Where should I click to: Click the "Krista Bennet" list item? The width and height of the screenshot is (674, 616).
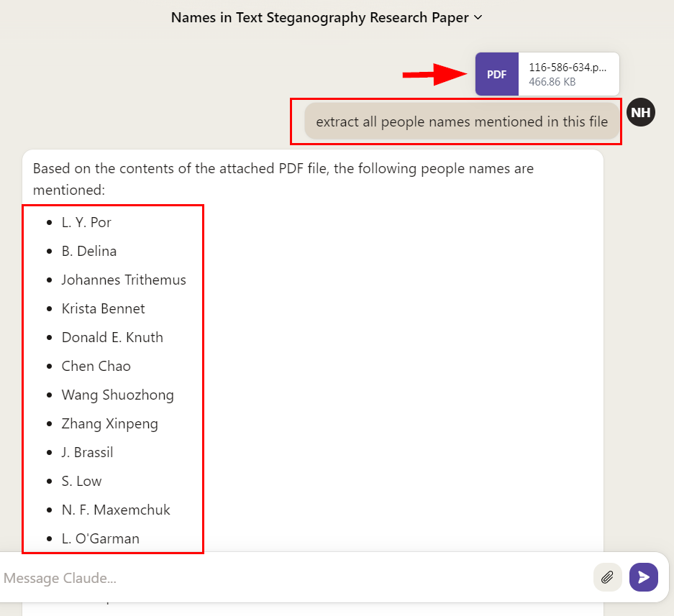[x=103, y=308]
